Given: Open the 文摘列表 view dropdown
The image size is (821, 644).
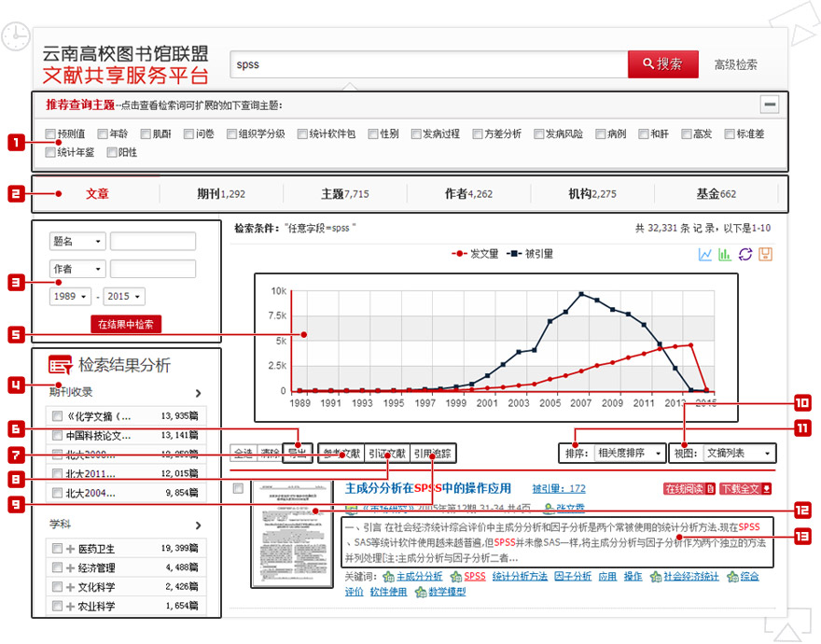Looking at the screenshot, I should click(739, 453).
